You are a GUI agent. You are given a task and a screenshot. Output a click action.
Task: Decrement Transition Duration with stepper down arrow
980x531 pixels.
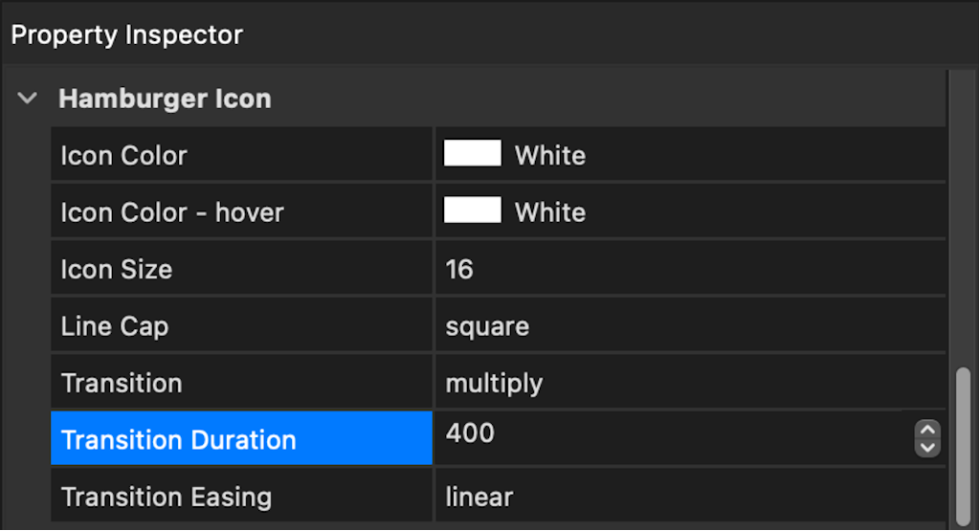[927, 448]
